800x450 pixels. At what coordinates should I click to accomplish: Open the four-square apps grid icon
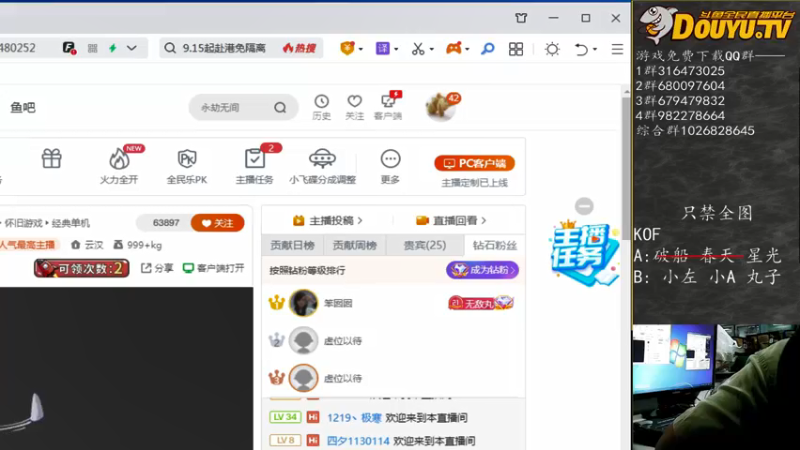click(x=516, y=49)
